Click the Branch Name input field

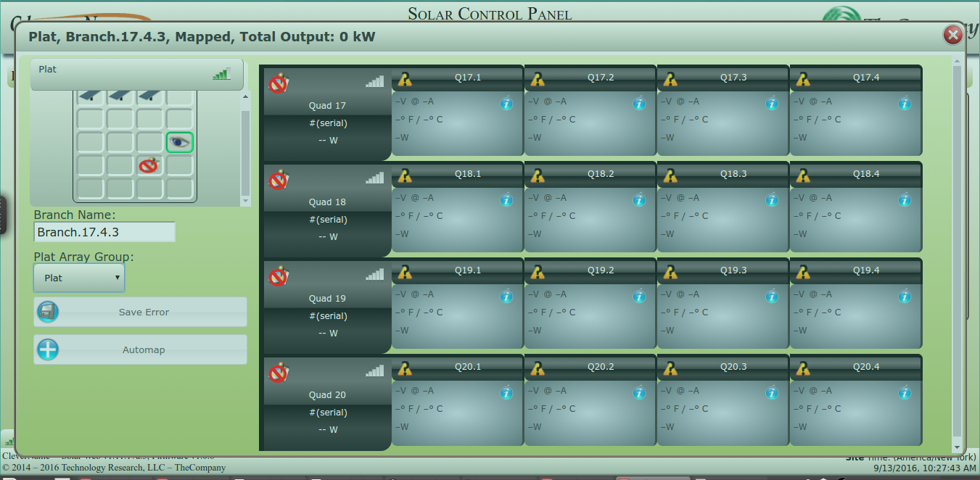104,232
